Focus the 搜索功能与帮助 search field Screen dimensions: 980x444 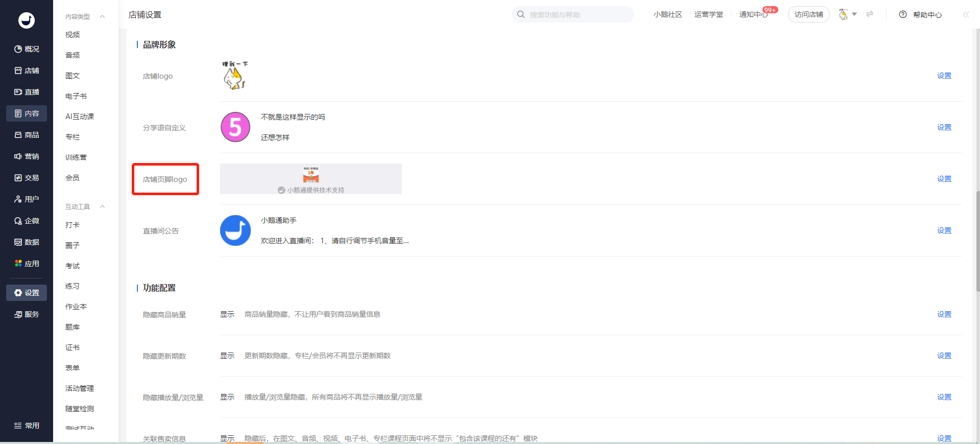[x=573, y=14]
